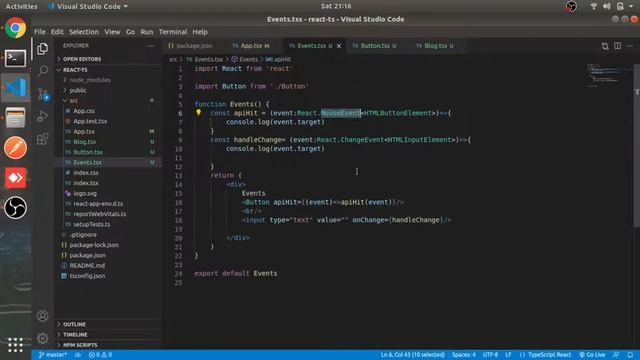Click the notifications bell in status bar
640x360 pixels.
[630, 355]
